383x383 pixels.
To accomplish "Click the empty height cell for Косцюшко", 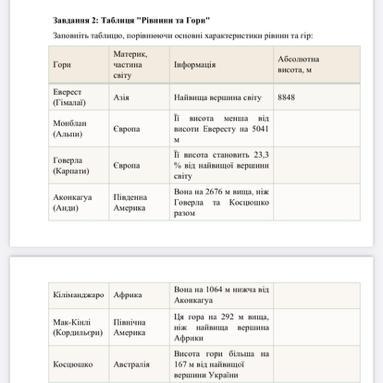I will (x=317, y=364).
